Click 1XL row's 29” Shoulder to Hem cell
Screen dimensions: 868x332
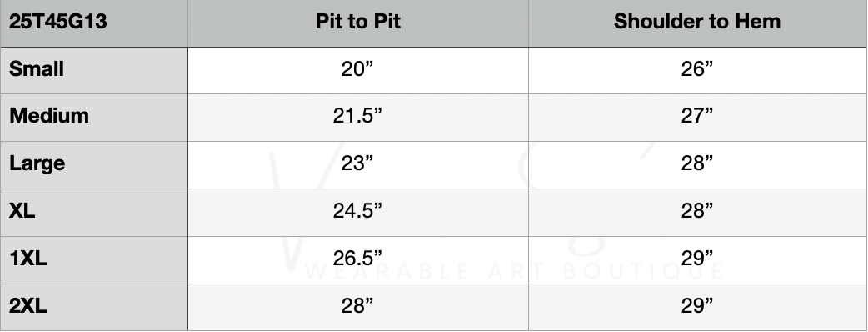tap(697, 260)
